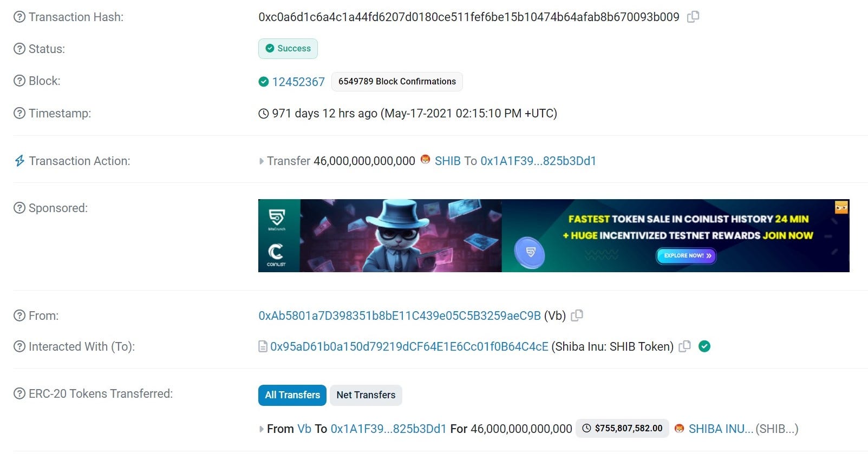The image size is (868, 460).
Task: Open the 0xAb5801a7...aeC9B sender address
Action: [400, 316]
